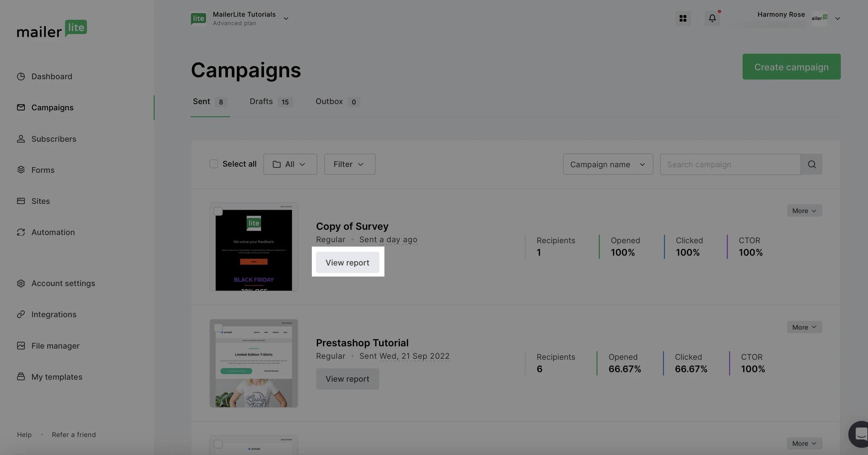Click the search magnifier button

[812, 164]
